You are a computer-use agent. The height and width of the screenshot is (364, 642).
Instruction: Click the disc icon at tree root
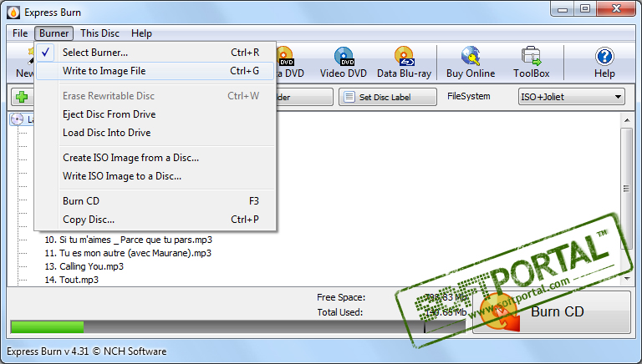pos(17,119)
